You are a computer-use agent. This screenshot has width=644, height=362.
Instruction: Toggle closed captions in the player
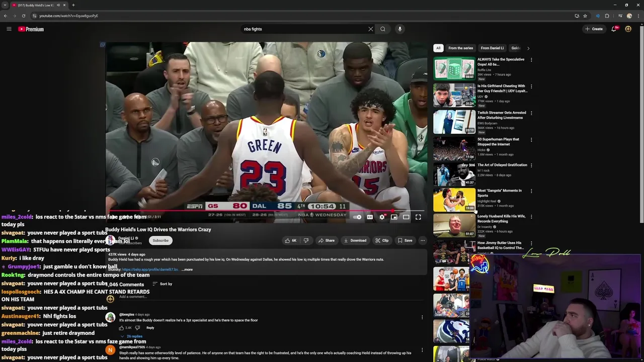point(370,217)
